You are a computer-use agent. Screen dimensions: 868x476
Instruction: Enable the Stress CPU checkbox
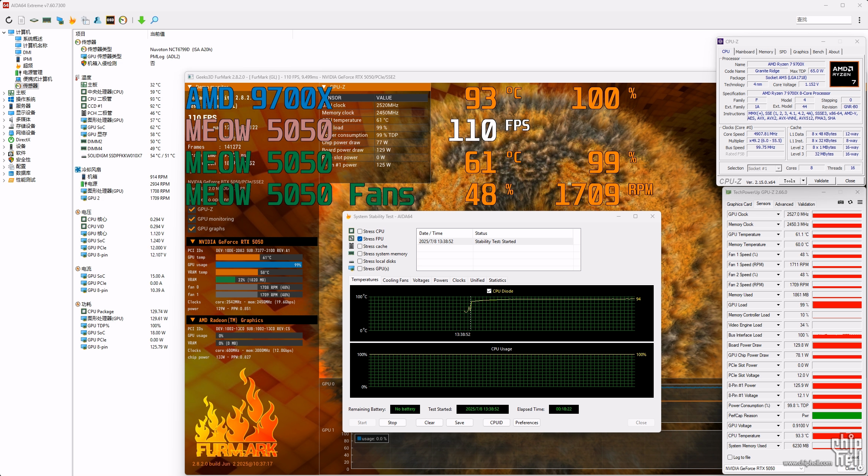(x=360, y=231)
